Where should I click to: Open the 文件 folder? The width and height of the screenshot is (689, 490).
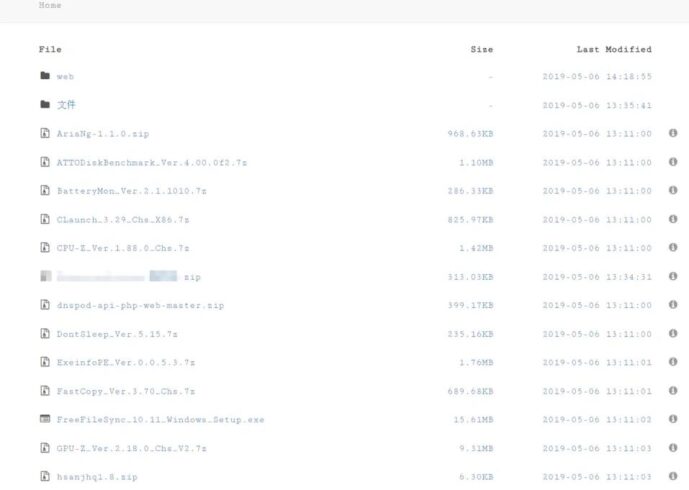point(66,105)
